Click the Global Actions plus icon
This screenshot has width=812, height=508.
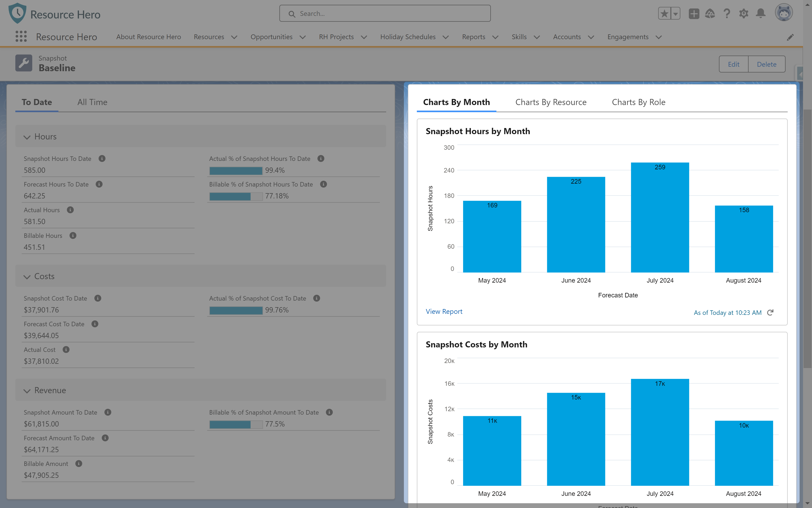(694, 14)
